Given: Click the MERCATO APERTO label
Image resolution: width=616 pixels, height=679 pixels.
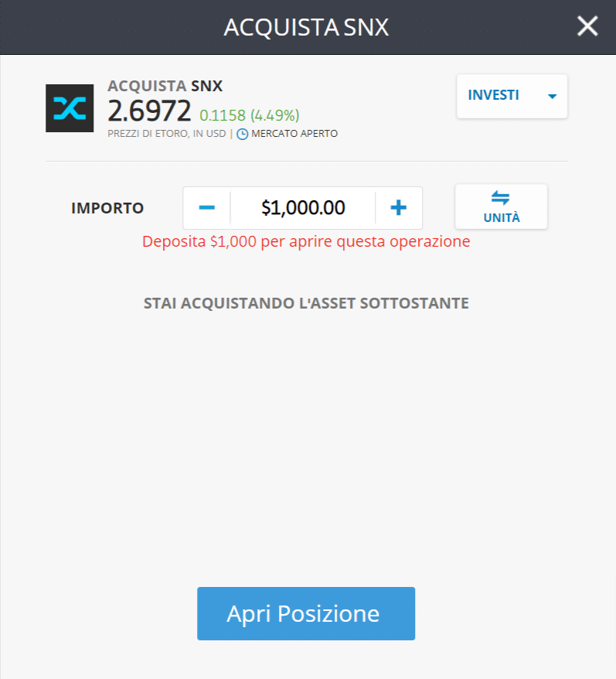Looking at the screenshot, I should 294,133.
